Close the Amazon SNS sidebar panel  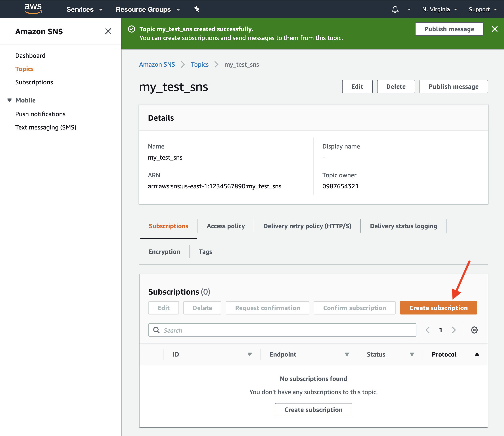pyautogui.click(x=108, y=31)
